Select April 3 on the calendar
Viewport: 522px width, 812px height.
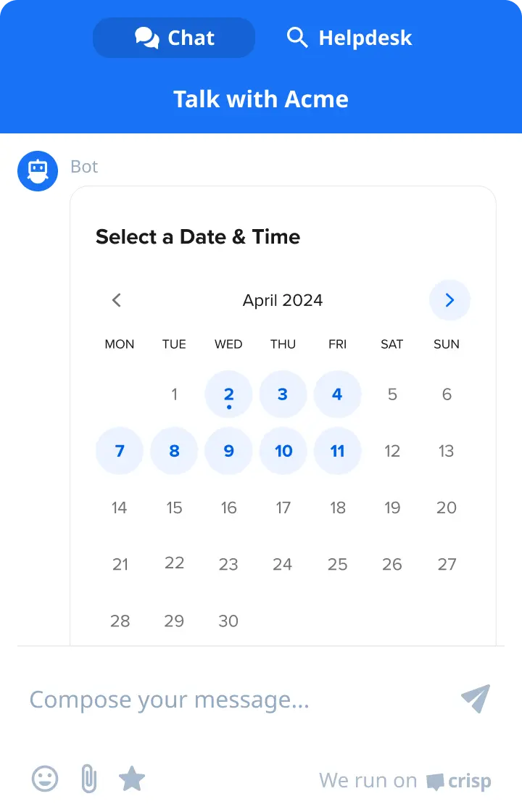[283, 394]
